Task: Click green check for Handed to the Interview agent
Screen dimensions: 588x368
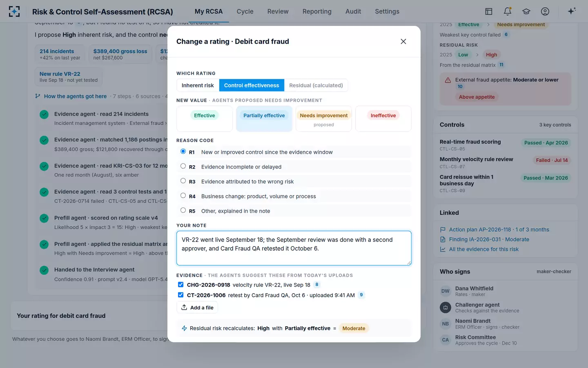Action: (44, 270)
